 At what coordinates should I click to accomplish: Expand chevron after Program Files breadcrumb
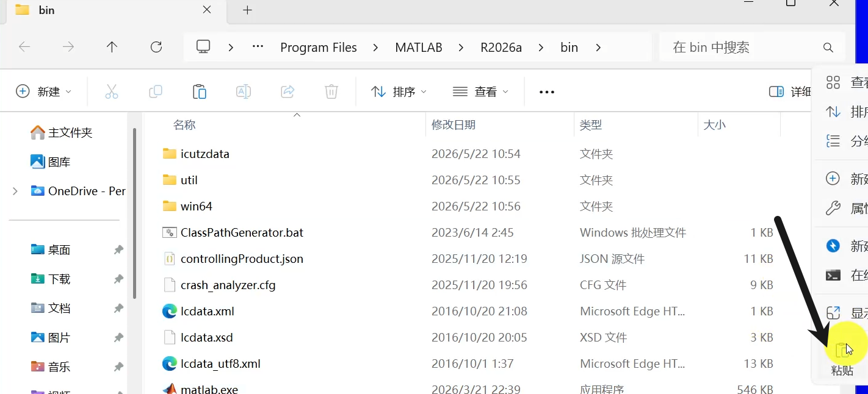[375, 48]
